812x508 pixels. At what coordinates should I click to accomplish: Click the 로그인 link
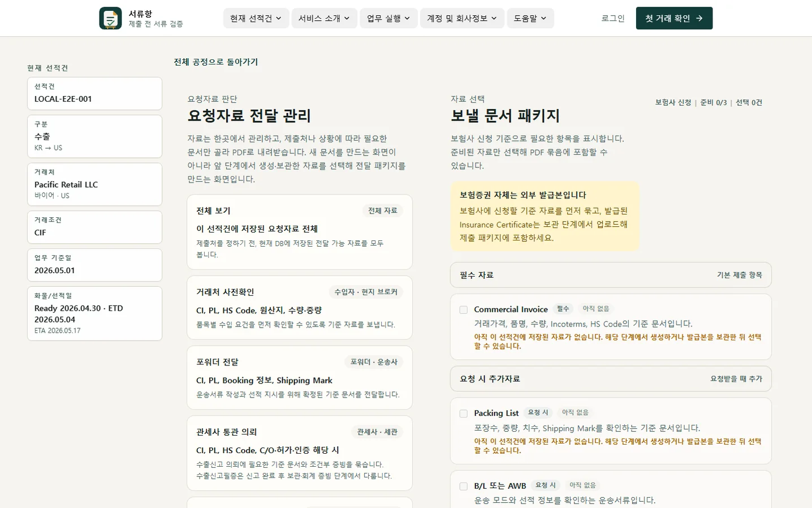click(613, 18)
